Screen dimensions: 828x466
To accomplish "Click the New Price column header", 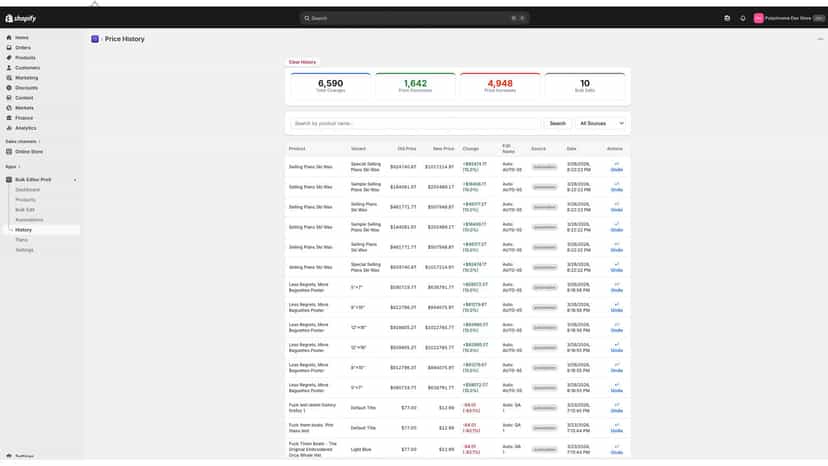I will [444, 149].
